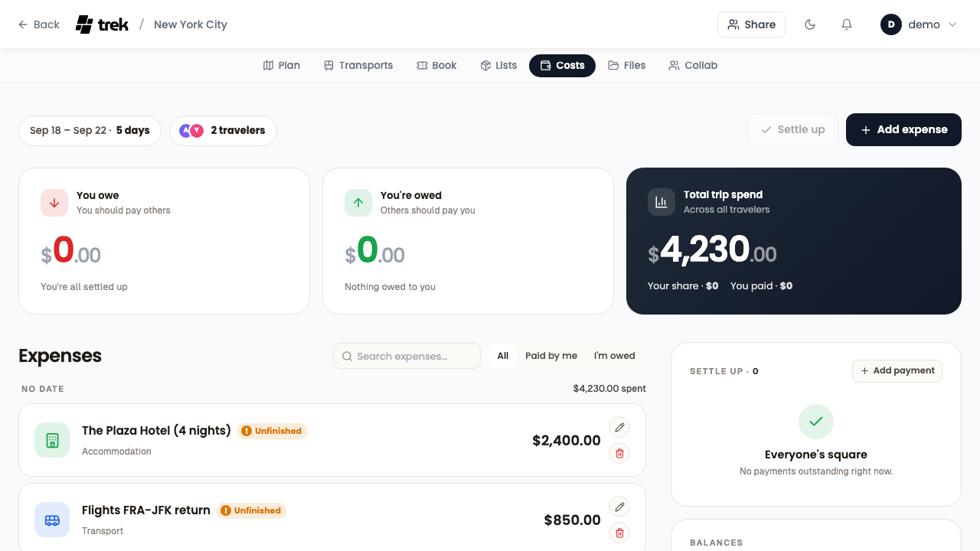The width and height of the screenshot is (980, 551).
Task: Click the green Everyone's square checkmark
Action: 816,422
